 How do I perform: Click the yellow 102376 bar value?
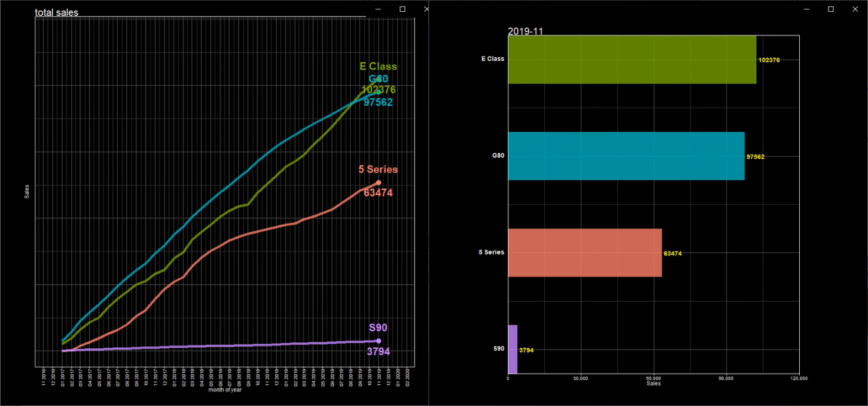(x=769, y=60)
